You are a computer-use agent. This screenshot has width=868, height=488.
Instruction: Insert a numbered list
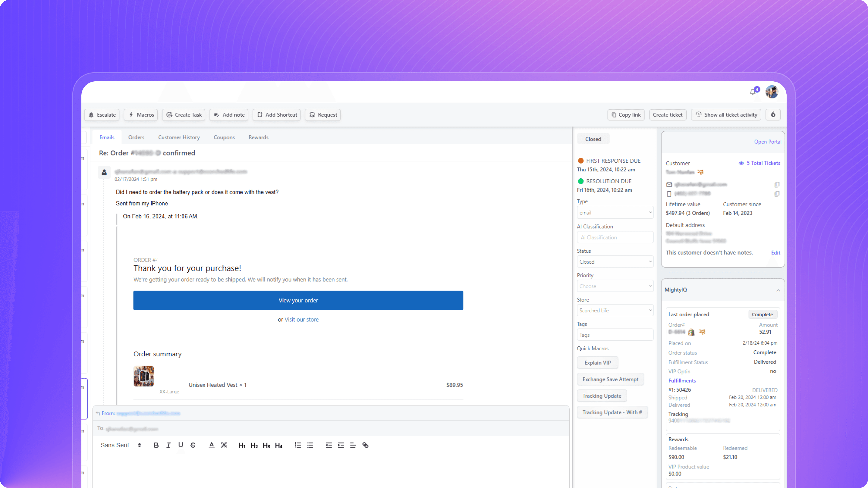click(x=298, y=445)
